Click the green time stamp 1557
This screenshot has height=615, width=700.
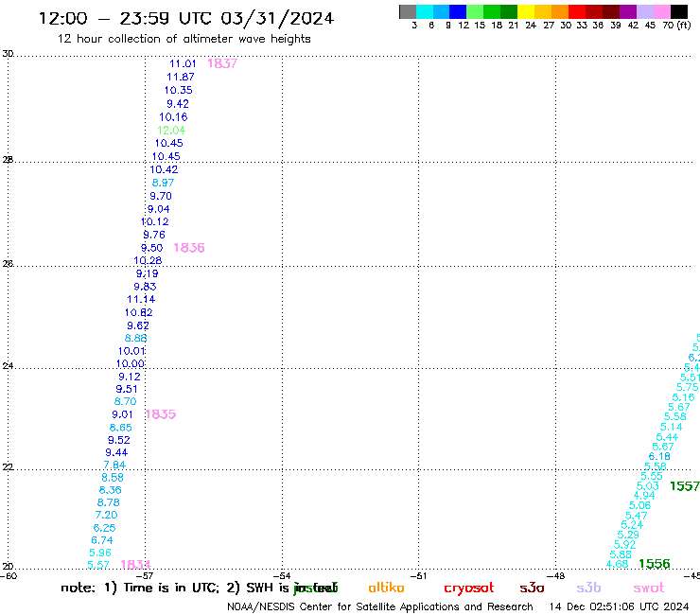coord(685,486)
